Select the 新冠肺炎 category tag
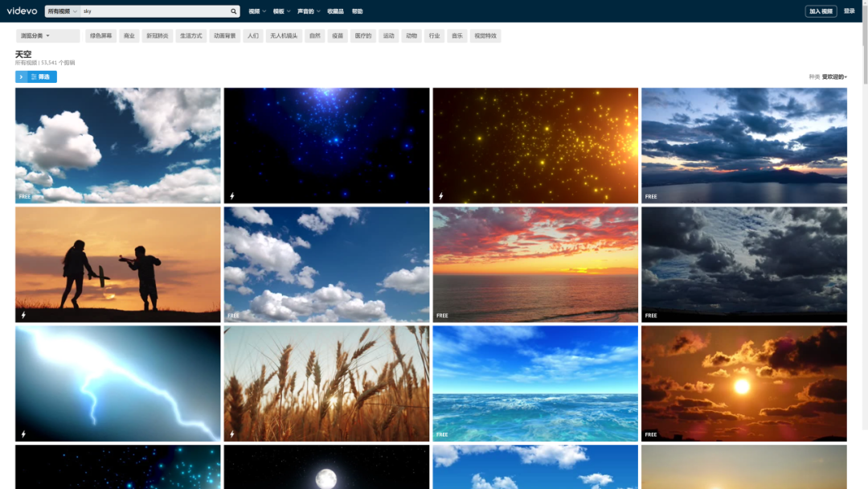This screenshot has height=489, width=868. coord(158,36)
